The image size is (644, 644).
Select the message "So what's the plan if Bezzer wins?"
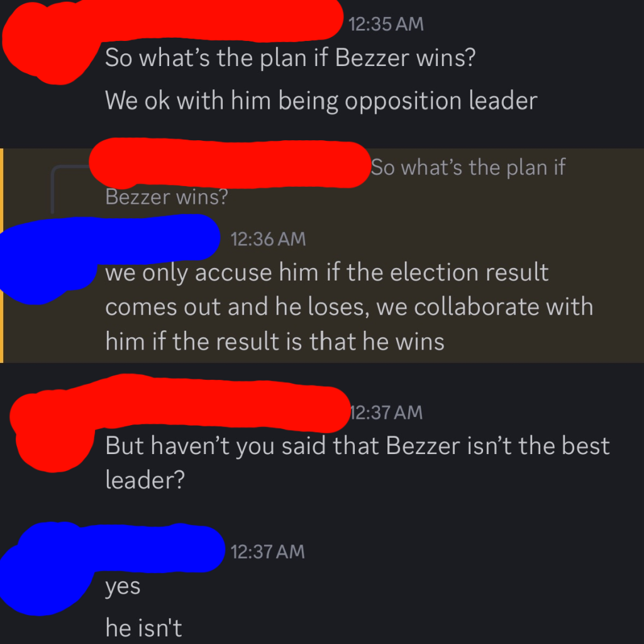pos(290,57)
